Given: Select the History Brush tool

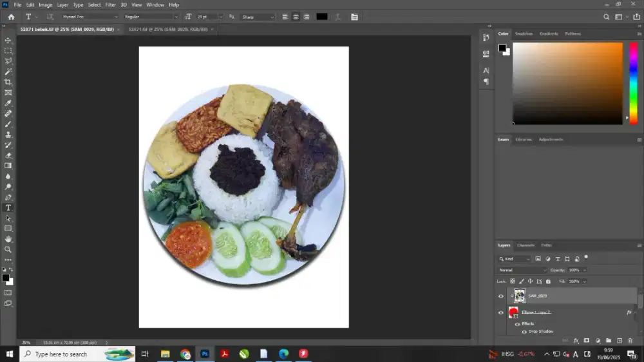Looking at the screenshot, I should click(8, 145).
